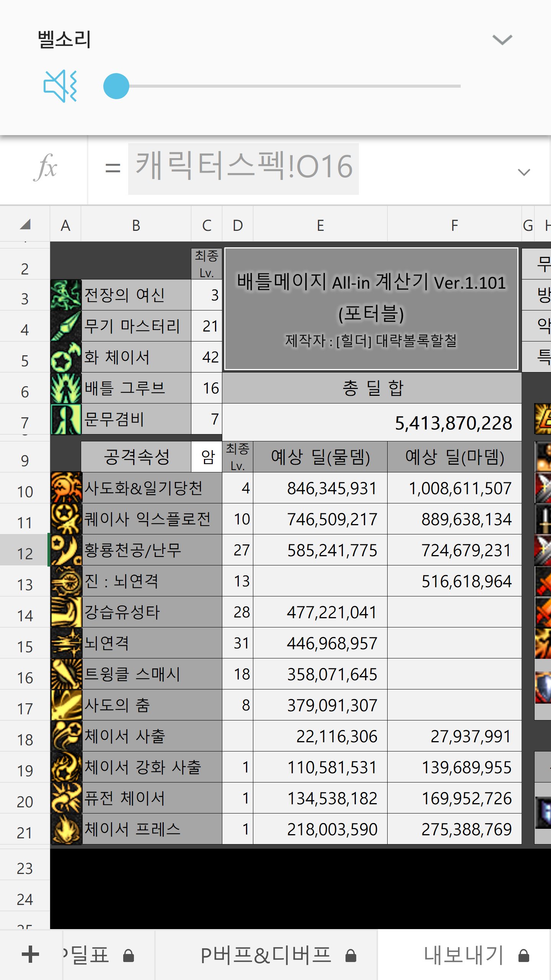Select row 12 header

[25, 550]
